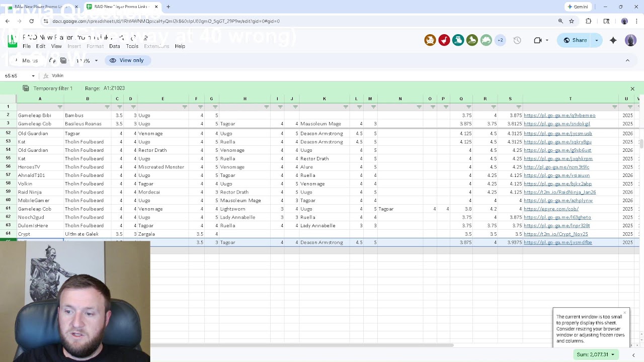Click the Chrome profile avatar in toolbar

624,21
